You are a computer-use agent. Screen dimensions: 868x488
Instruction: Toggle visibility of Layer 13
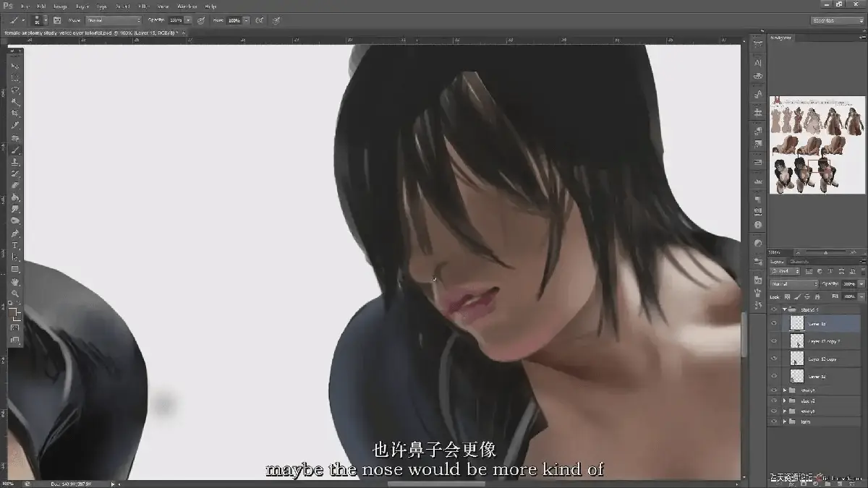click(x=774, y=323)
